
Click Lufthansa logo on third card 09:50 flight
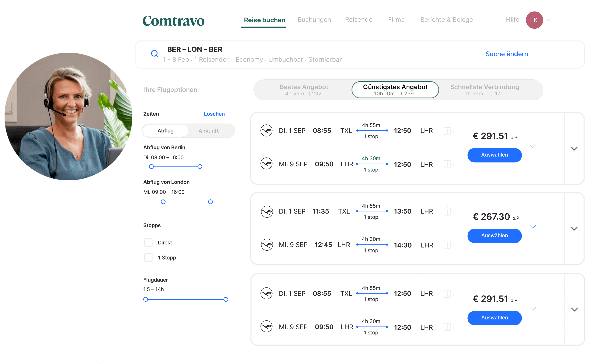pos(266,326)
